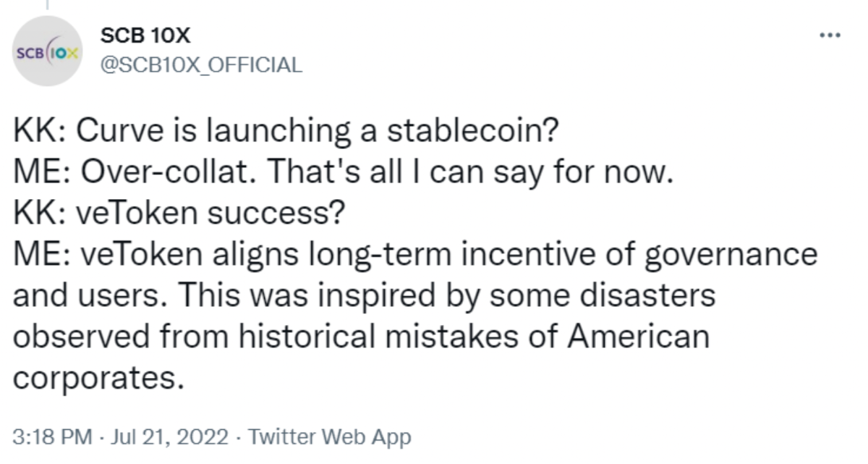Viewport: 868px width, 464px height.
Task: Open the Twitter Web App source link
Action: pos(329,436)
